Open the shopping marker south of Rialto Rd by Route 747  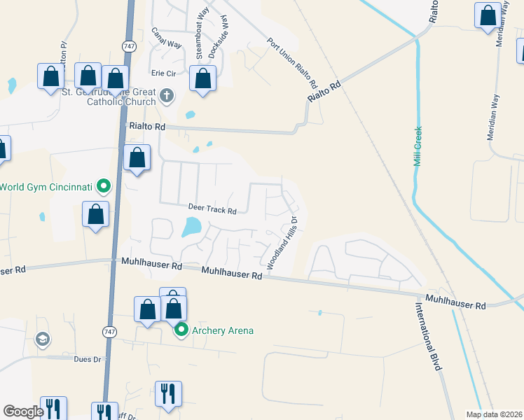[137, 160]
